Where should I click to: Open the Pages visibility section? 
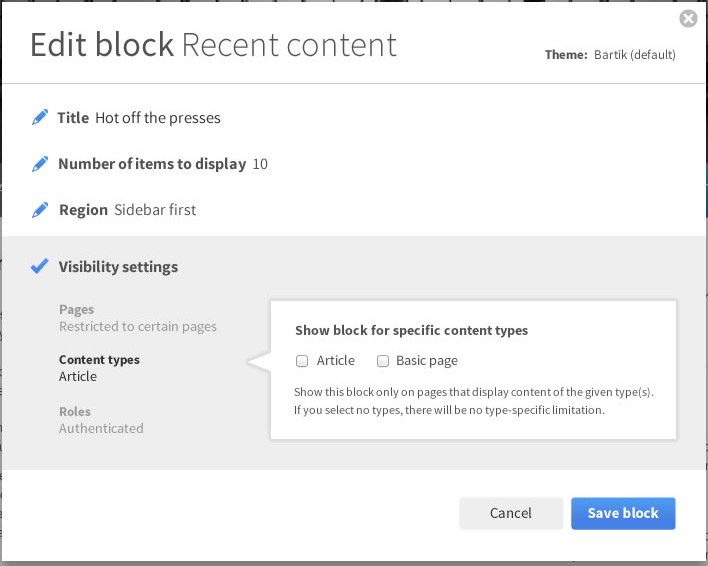77,310
